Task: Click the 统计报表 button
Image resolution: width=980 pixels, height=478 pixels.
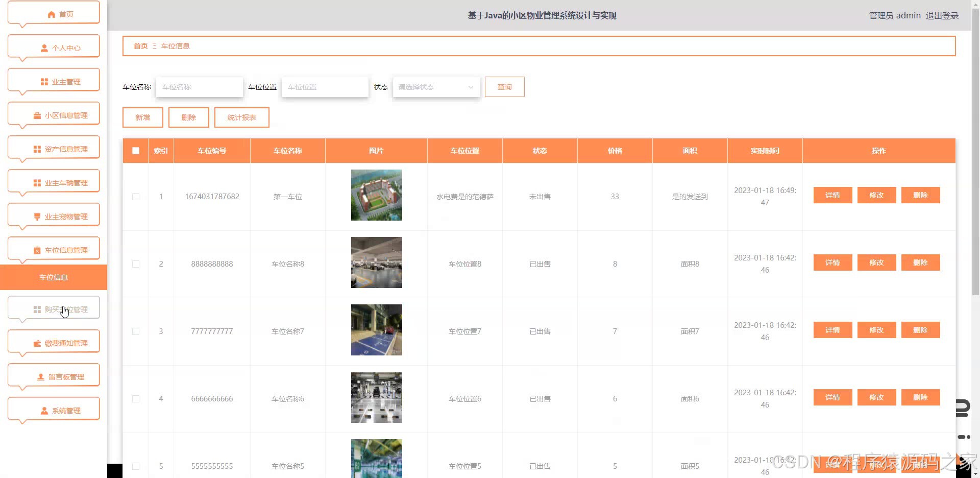Action: coord(242,117)
